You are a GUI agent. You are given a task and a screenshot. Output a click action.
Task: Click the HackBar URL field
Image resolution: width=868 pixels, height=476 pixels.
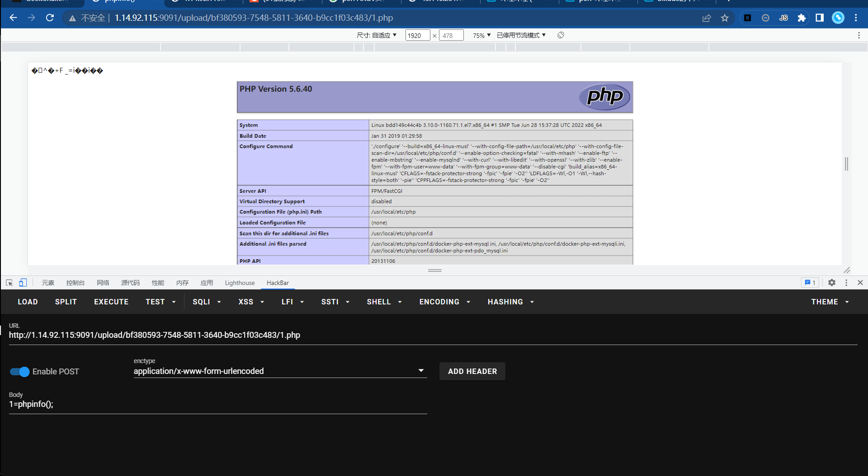[x=433, y=335]
